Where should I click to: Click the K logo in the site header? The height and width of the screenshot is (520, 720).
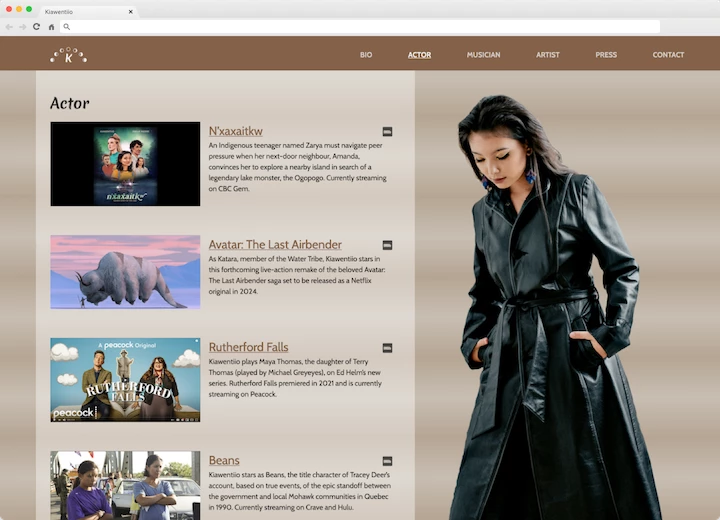coord(68,55)
